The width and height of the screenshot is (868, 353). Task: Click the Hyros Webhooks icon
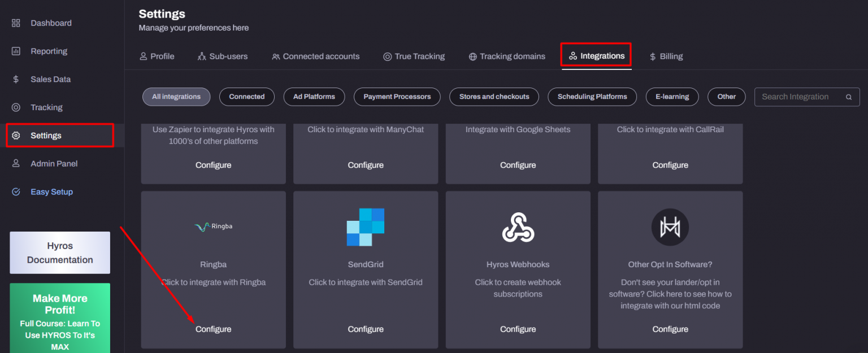[x=517, y=227]
